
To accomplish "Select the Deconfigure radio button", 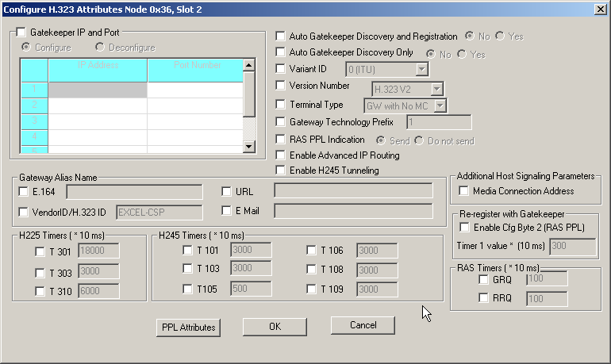I will pyautogui.click(x=100, y=48).
